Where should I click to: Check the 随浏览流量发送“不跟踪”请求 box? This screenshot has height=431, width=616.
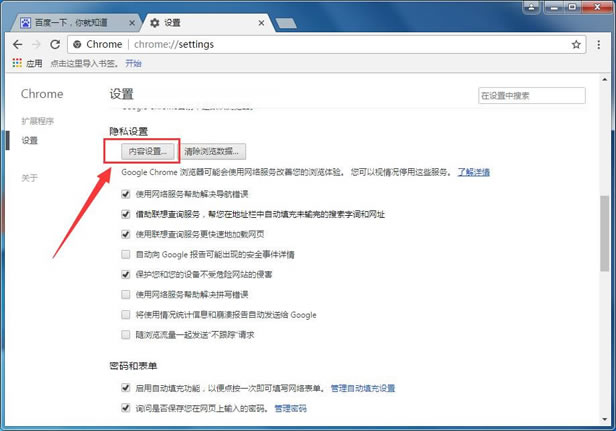point(125,335)
